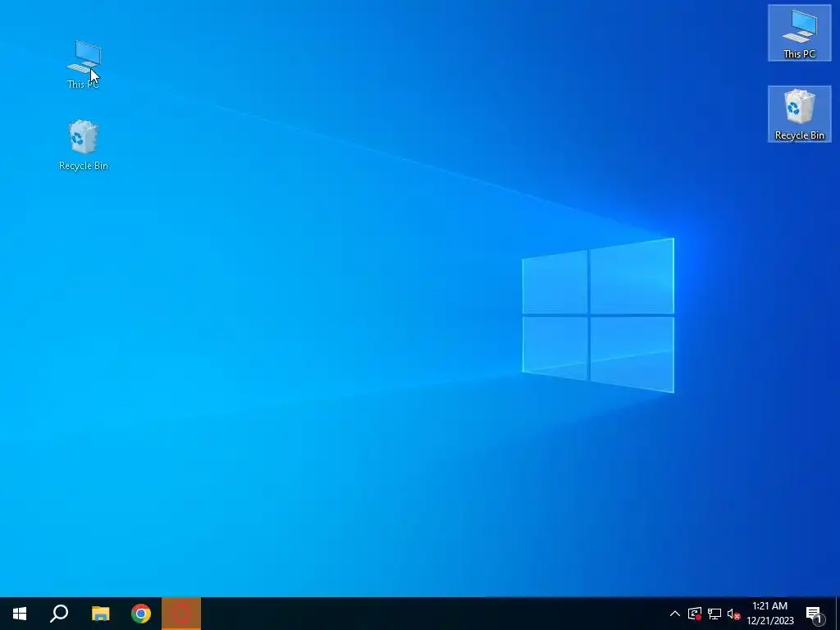Open the muted volume tray icon

pos(733,614)
